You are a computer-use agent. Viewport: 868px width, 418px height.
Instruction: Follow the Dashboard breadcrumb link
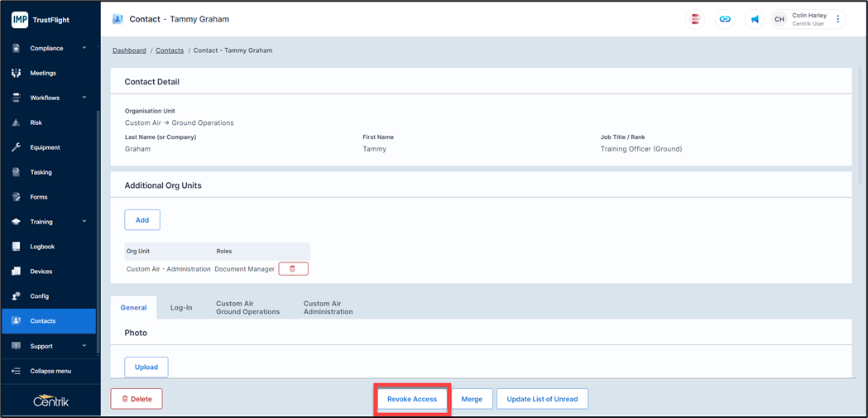click(129, 50)
